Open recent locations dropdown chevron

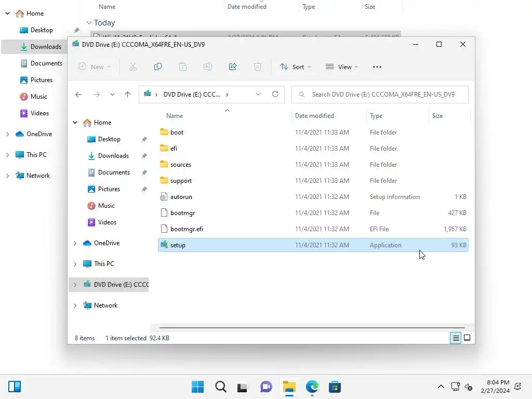[112, 95]
